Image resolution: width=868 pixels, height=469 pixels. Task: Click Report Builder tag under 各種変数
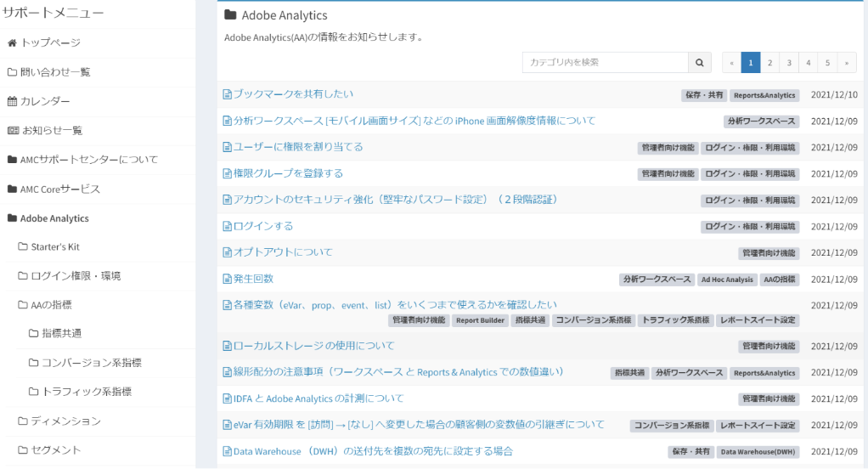point(480,320)
